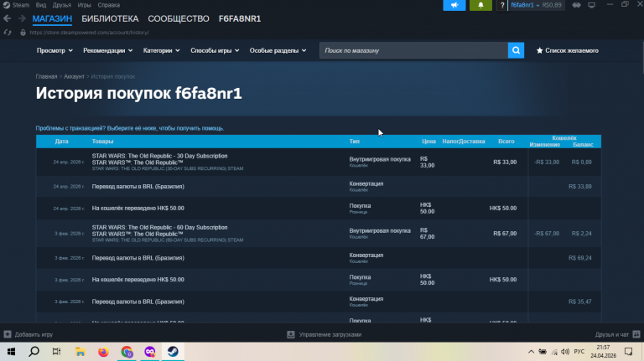Click the add game plus icon
This screenshot has height=361, width=644.
pos(8,334)
